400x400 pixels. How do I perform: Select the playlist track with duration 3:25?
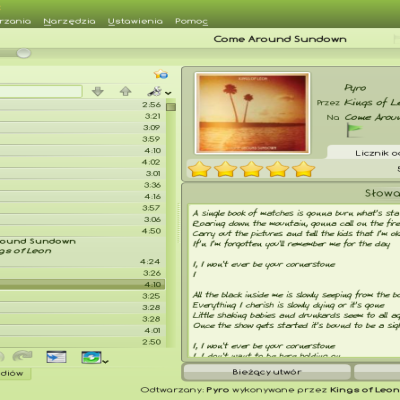[83, 296]
